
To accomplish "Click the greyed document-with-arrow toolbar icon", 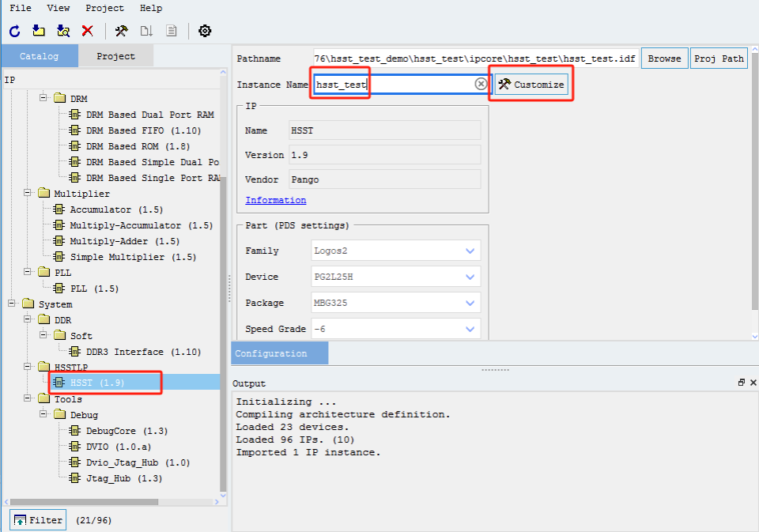I will tap(146, 31).
